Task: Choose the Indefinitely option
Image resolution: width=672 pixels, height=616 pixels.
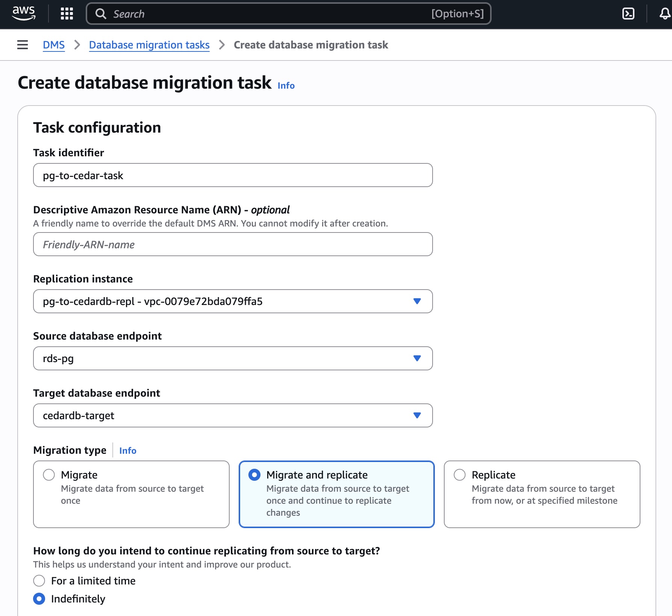Action: [x=39, y=599]
